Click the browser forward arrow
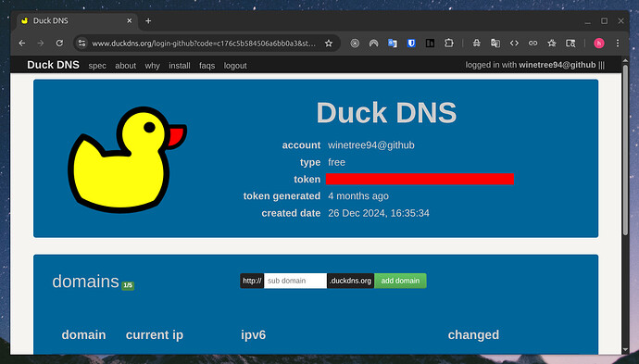Image resolution: width=639 pixels, height=364 pixels. [x=41, y=44]
